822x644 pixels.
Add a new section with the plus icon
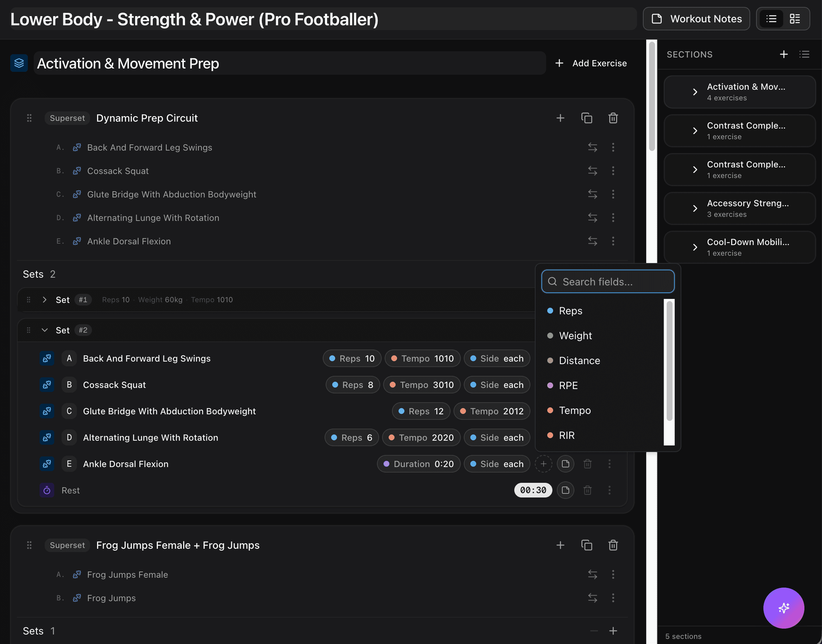784,54
